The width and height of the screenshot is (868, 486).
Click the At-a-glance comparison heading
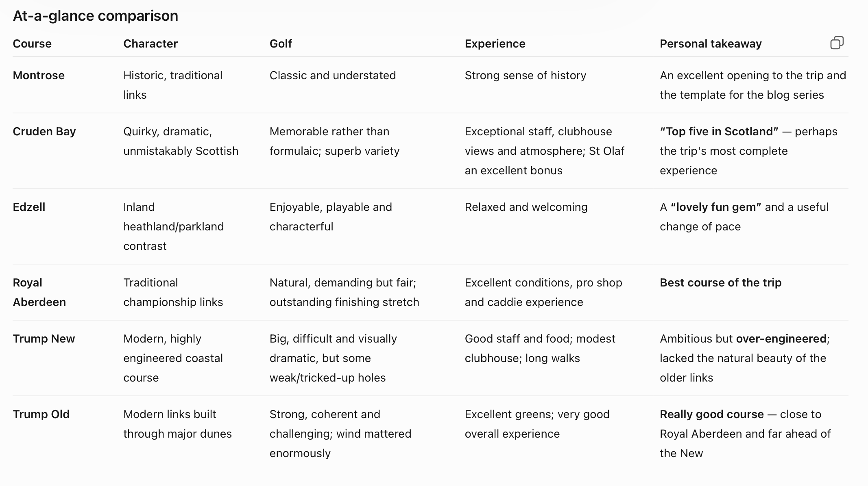(96, 16)
